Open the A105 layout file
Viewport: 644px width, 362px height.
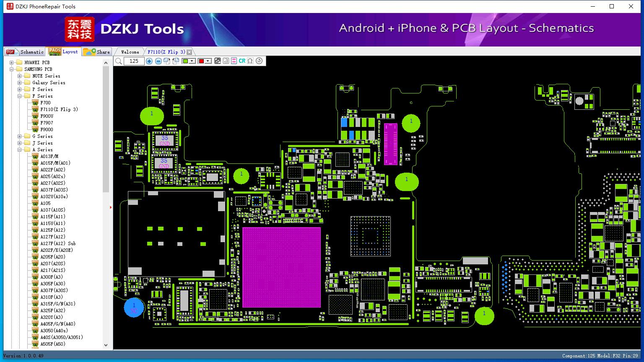click(x=45, y=203)
